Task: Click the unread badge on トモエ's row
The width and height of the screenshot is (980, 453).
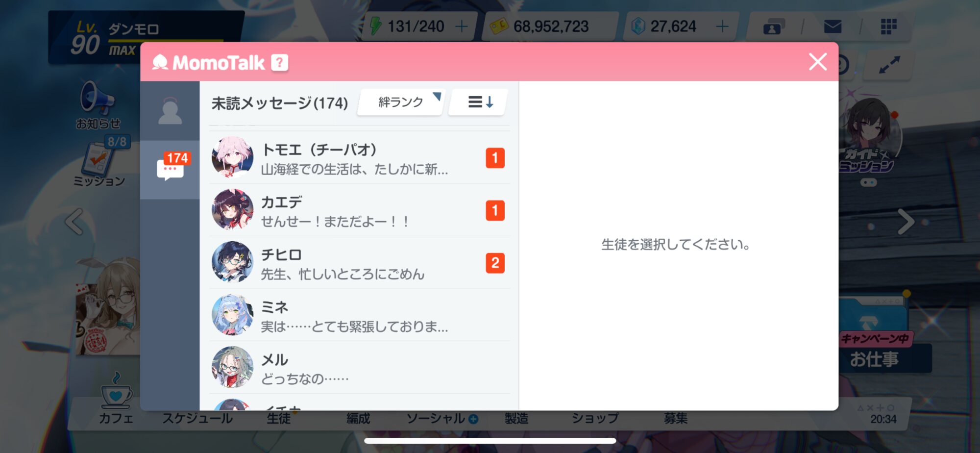Action: [495, 158]
